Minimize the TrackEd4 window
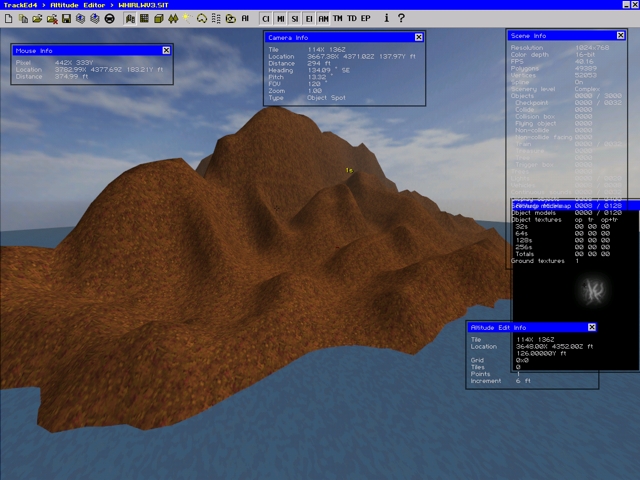This screenshot has height=480, width=640. 626,4
